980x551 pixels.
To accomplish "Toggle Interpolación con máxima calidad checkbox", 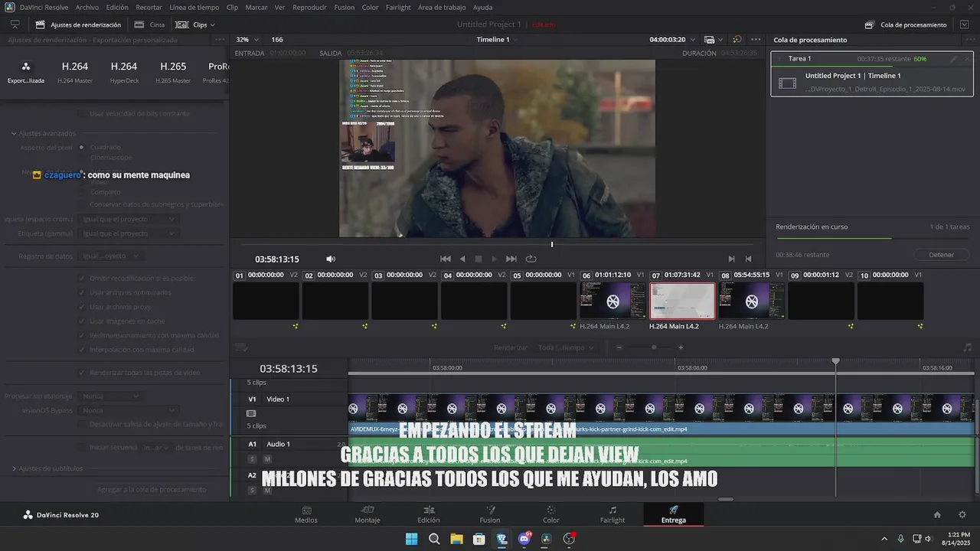I will pos(82,350).
